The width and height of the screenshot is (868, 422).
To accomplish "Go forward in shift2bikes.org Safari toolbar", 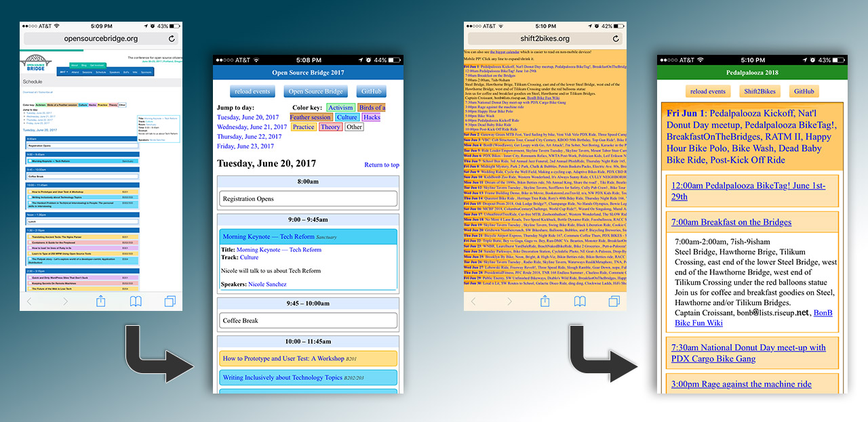I will click(x=509, y=301).
